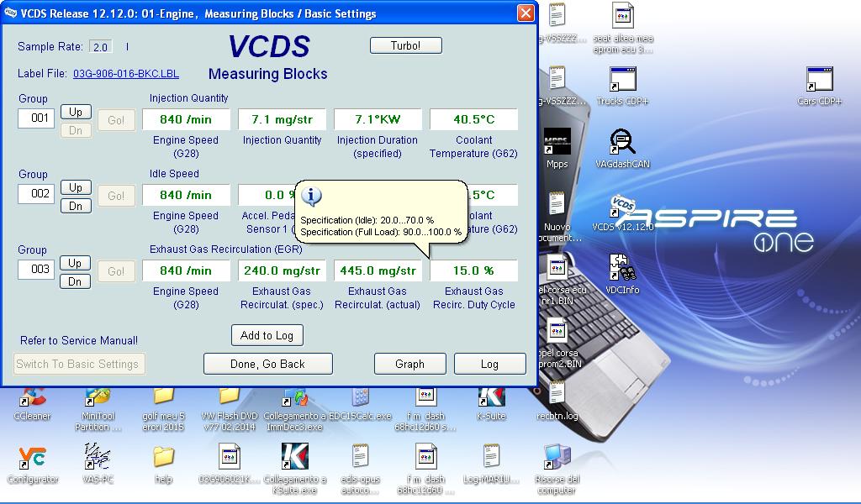
Task: Click the Turbo! button
Action: [x=405, y=45]
